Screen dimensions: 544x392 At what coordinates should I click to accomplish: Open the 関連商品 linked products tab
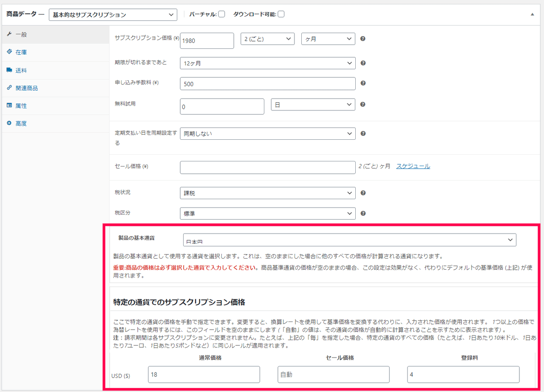[55, 88]
